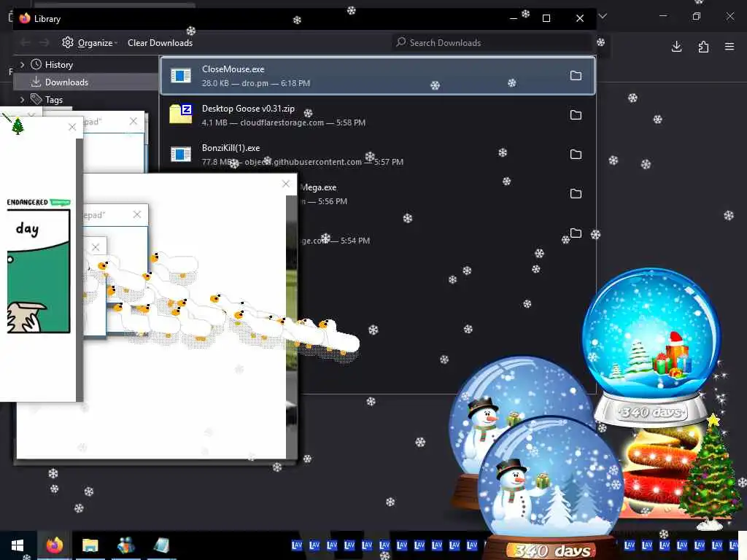The width and height of the screenshot is (747, 560).
Task: Close the upper notepad goose window
Action: 133,122
